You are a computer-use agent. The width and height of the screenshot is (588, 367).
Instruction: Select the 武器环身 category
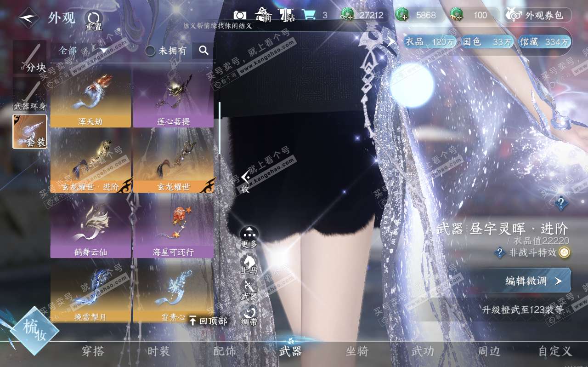click(30, 94)
